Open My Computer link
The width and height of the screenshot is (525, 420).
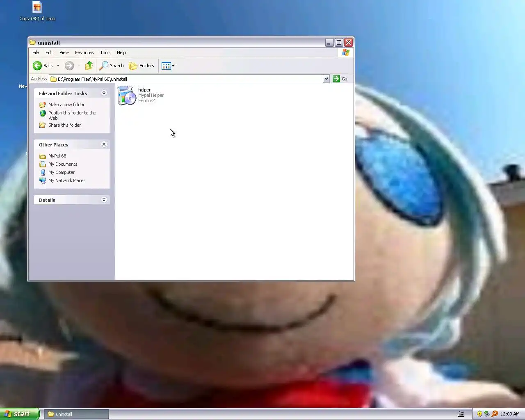62,172
